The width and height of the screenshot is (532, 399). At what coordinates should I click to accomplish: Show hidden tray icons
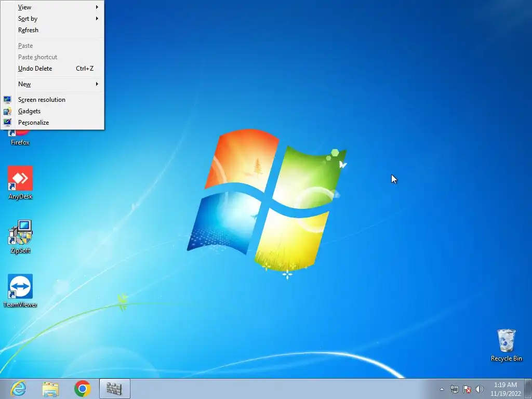(442, 389)
